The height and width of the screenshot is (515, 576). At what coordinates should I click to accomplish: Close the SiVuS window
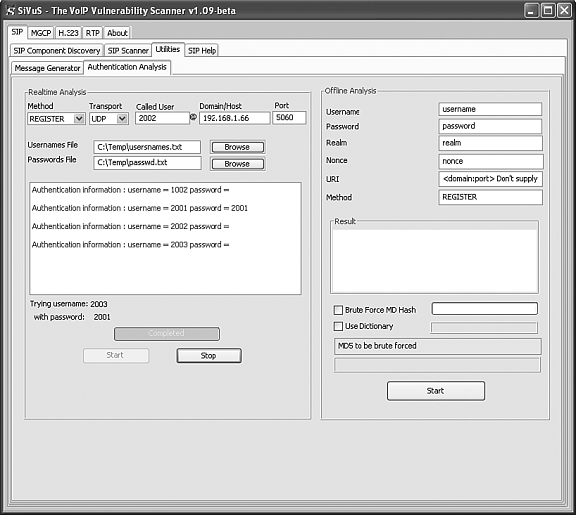point(565,10)
